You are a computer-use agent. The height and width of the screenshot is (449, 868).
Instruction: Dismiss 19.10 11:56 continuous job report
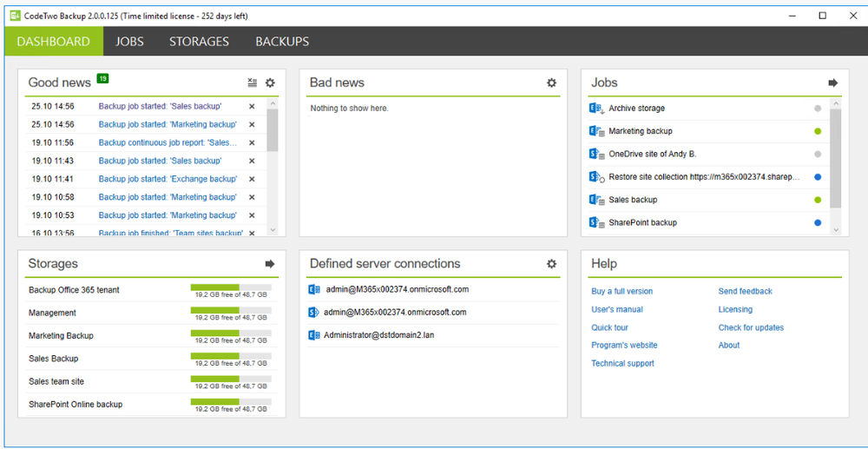252,142
